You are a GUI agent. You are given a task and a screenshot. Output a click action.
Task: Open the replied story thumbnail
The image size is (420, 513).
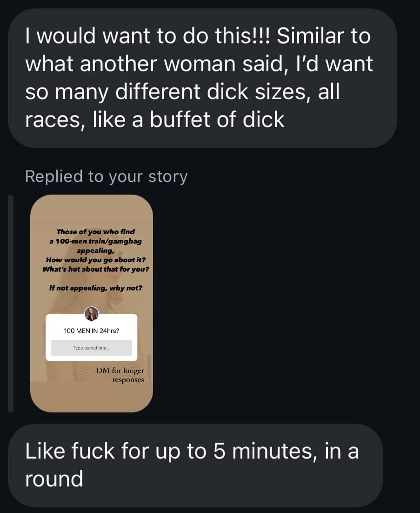(x=92, y=304)
